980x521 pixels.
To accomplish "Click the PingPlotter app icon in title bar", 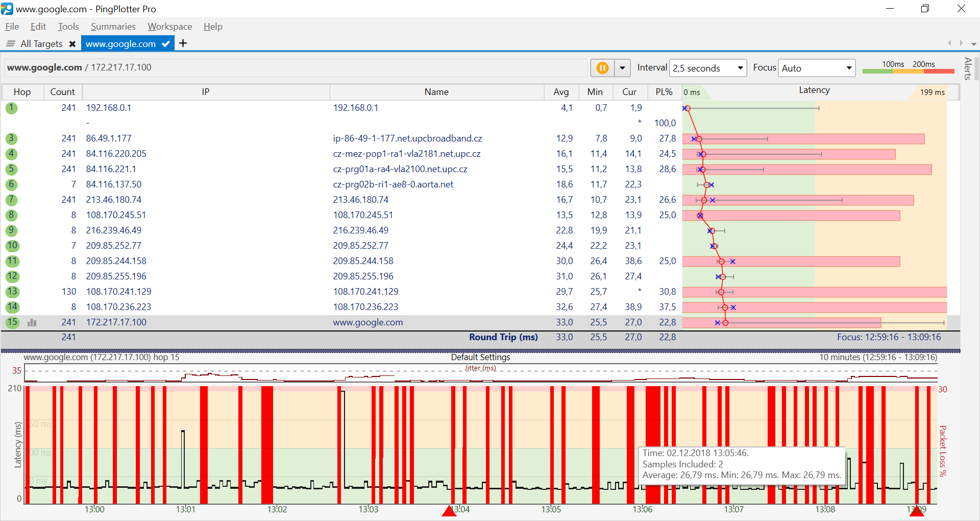I will [x=7, y=8].
